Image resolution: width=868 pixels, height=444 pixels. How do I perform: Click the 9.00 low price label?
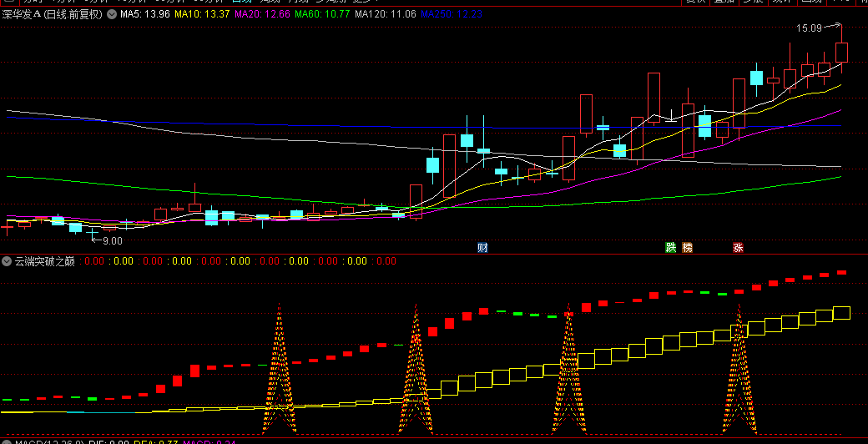tap(113, 241)
